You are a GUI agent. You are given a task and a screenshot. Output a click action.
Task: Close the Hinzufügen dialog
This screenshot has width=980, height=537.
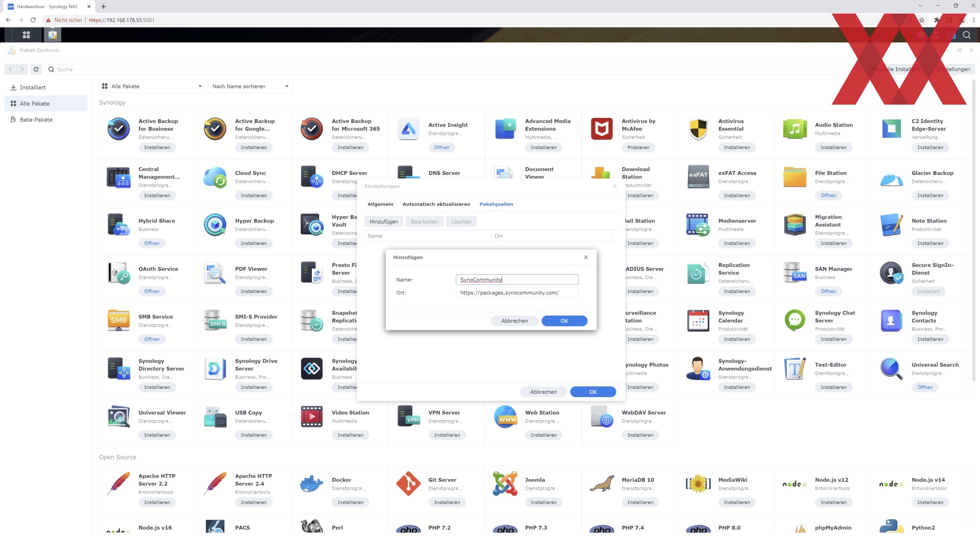tap(586, 257)
